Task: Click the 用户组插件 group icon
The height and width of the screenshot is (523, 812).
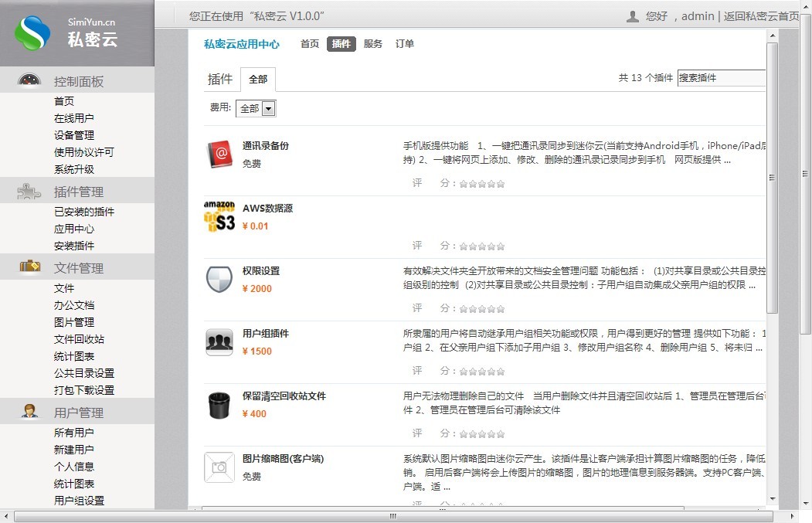Action: (219, 342)
